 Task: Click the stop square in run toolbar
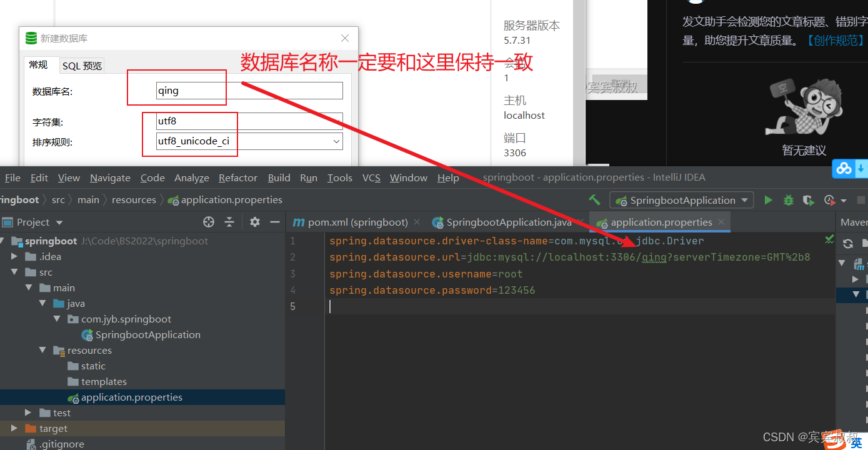click(861, 200)
